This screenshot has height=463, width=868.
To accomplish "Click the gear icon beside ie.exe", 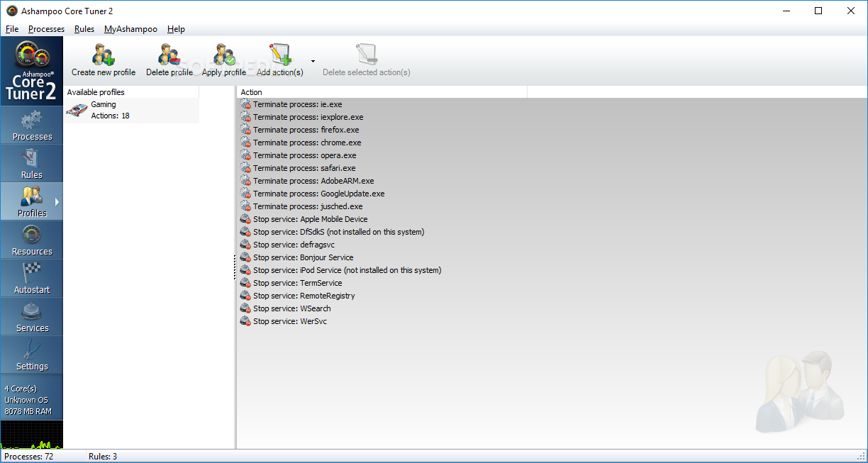I will (x=245, y=104).
